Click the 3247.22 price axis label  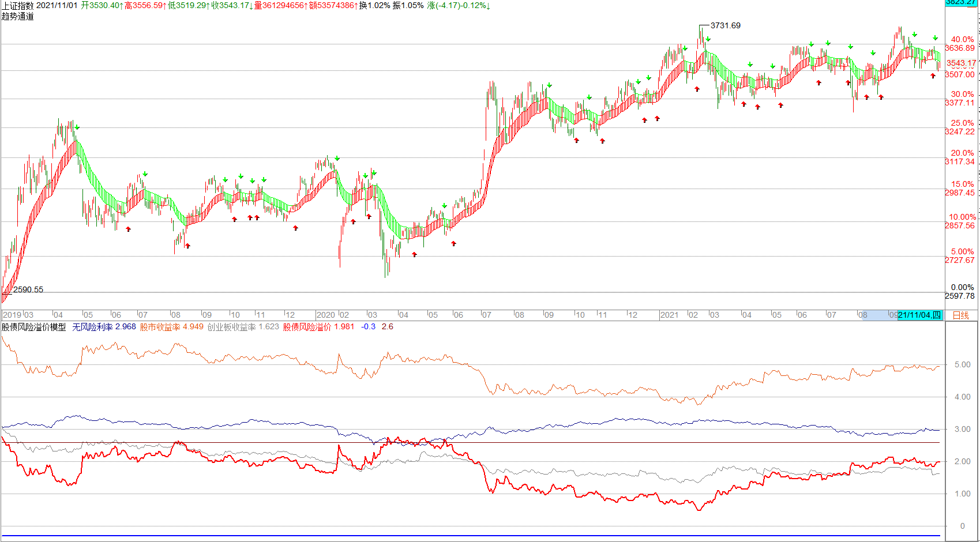[x=960, y=131]
